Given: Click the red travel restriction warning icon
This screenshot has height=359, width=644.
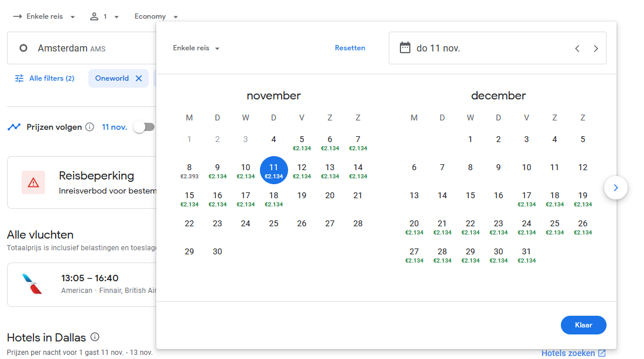Looking at the screenshot, I should [33, 182].
